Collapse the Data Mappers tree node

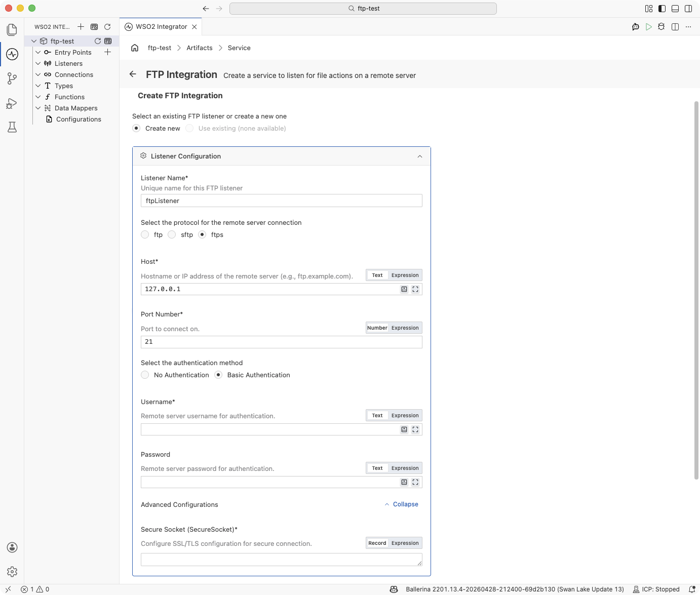point(38,108)
